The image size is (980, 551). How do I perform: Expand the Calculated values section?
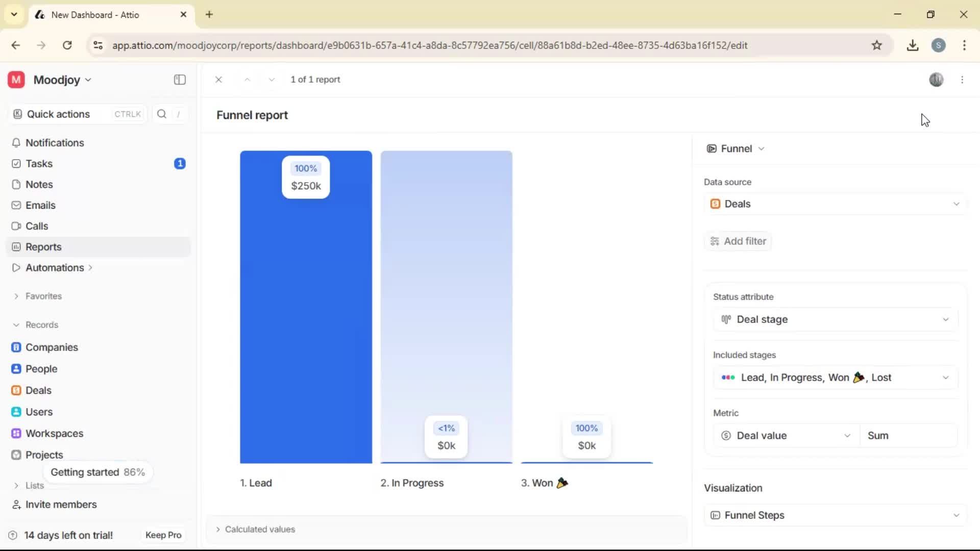coord(260,529)
